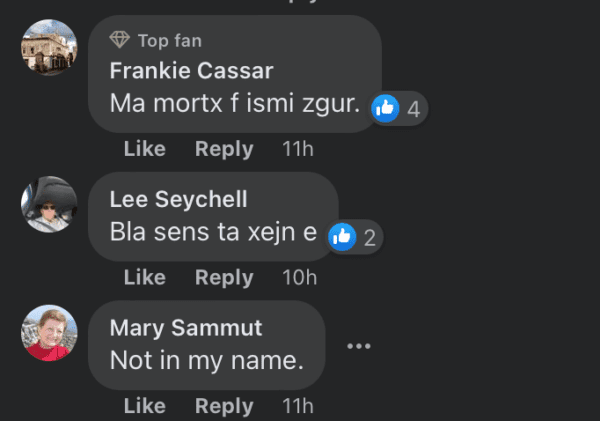The height and width of the screenshot is (421, 600).
Task: Open Frankie Cassar's profile picture
Action: point(49,48)
